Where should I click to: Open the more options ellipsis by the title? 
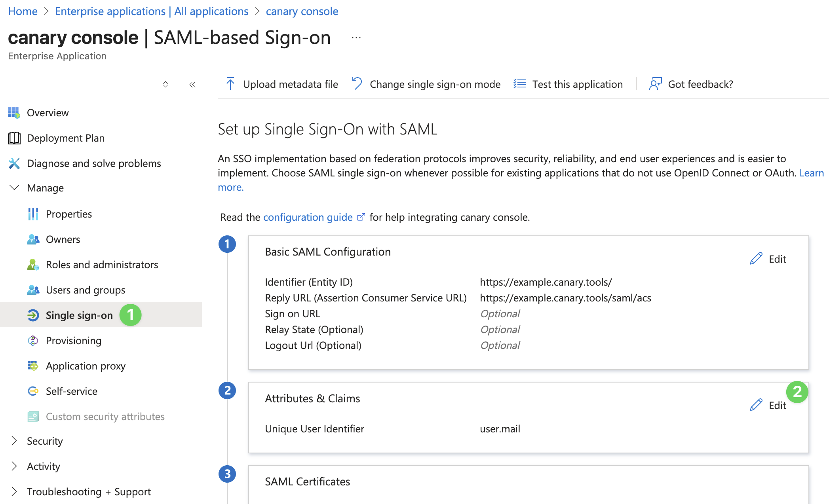pos(356,38)
